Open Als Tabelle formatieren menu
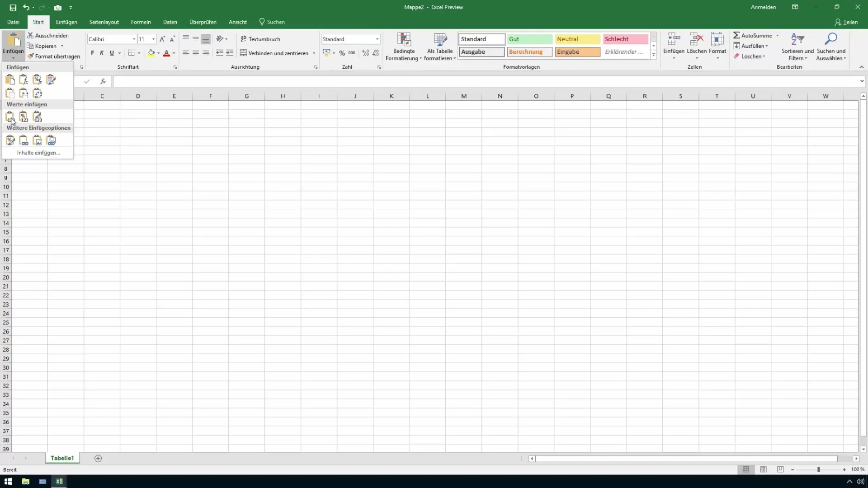The height and width of the screenshot is (488, 868). pos(440,47)
